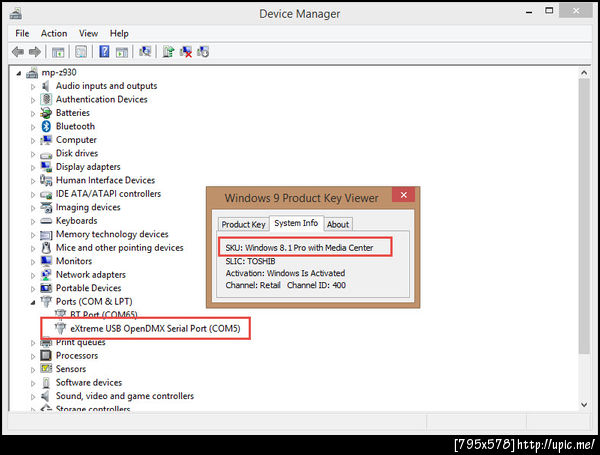
Task: Select the Processors chip icon
Action: [x=46, y=356]
